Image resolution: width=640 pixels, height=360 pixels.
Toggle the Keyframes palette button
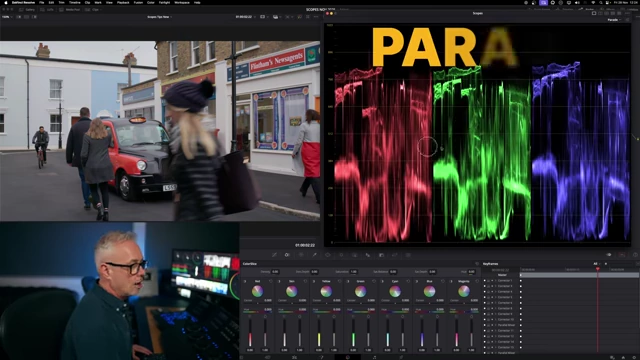click(x=609, y=255)
